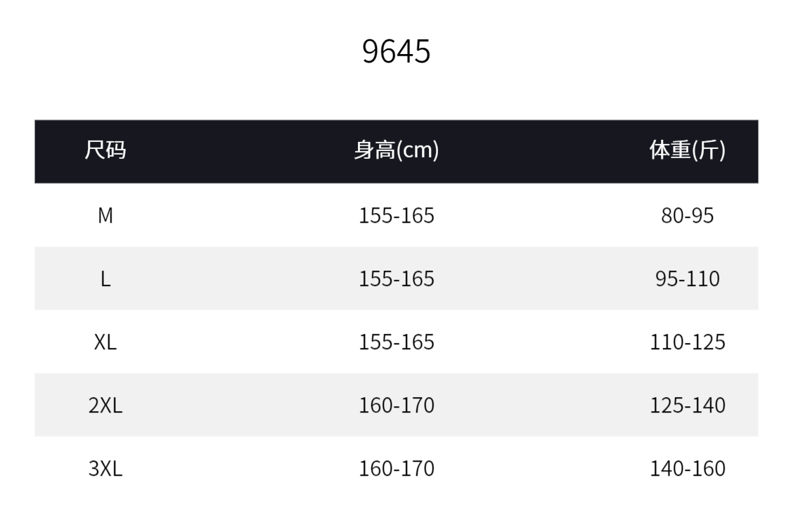Select the L size label
This screenshot has width=791, height=532.
click(105, 279)
